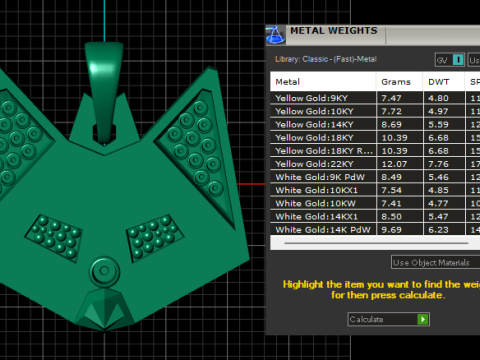Toggle the GV switch
The image size is (480, 360).
[x=450, y=60]
